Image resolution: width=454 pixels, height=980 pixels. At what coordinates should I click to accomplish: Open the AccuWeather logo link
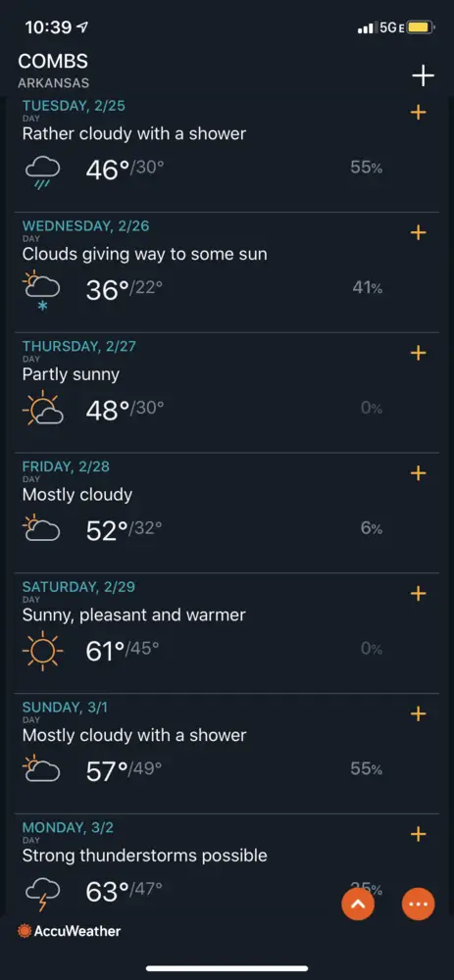point(69,931)
